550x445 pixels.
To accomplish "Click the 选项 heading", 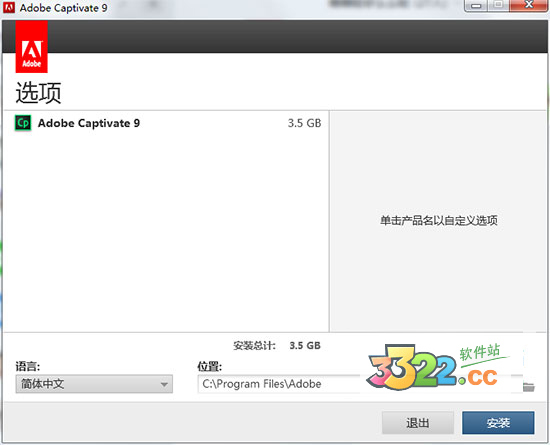I will (38, 93).
